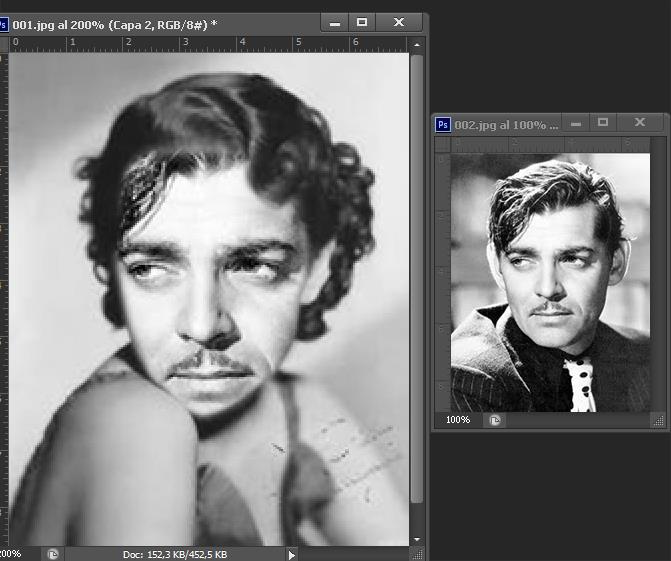
Task: Click the ruler origin corner in 002.jpg
Action: (x=442, y=145)
